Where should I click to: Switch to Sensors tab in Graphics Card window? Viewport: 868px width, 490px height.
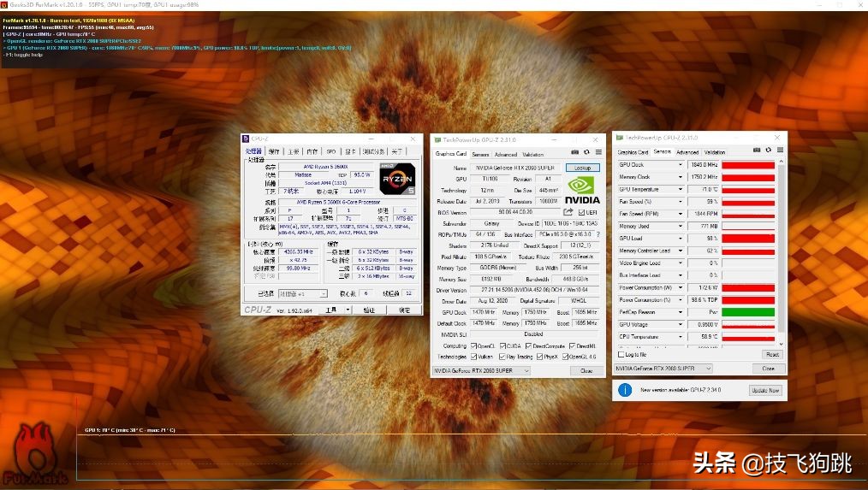click(480, 154)
